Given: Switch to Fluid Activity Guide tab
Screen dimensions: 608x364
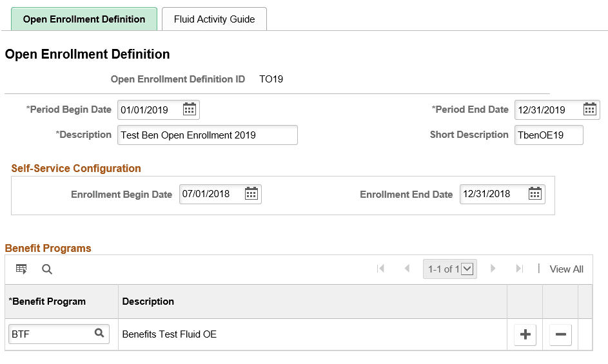Looking at the screenshot, I should (x=214, y=19).
